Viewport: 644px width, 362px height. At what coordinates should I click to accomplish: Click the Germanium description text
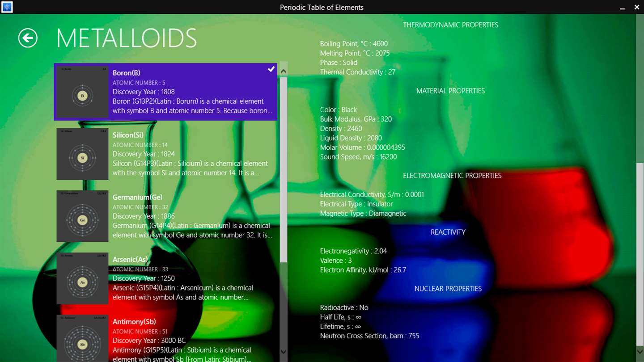point(192,230)
